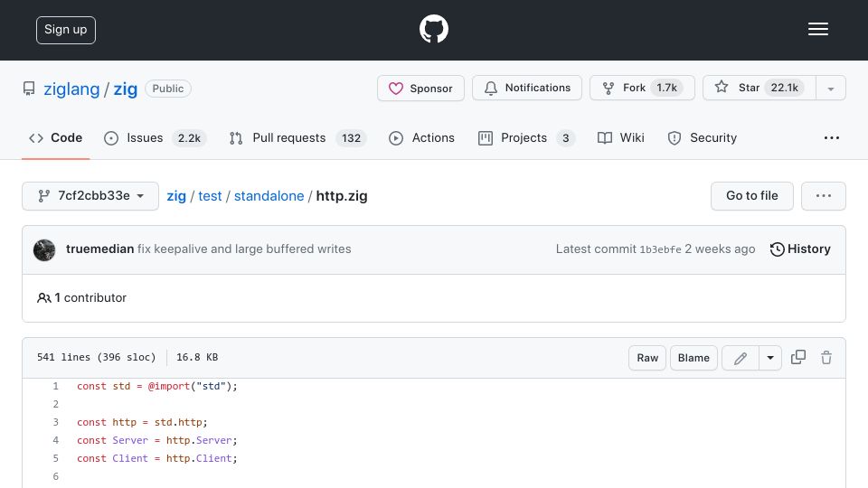Click the 1.7k fork count
868x488 pixels.
[666, 88]
